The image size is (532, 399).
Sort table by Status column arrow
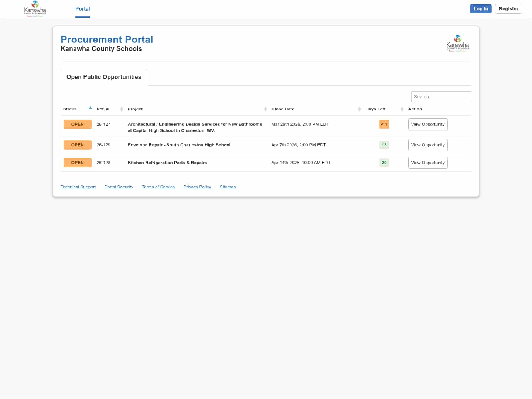(90, 108)
